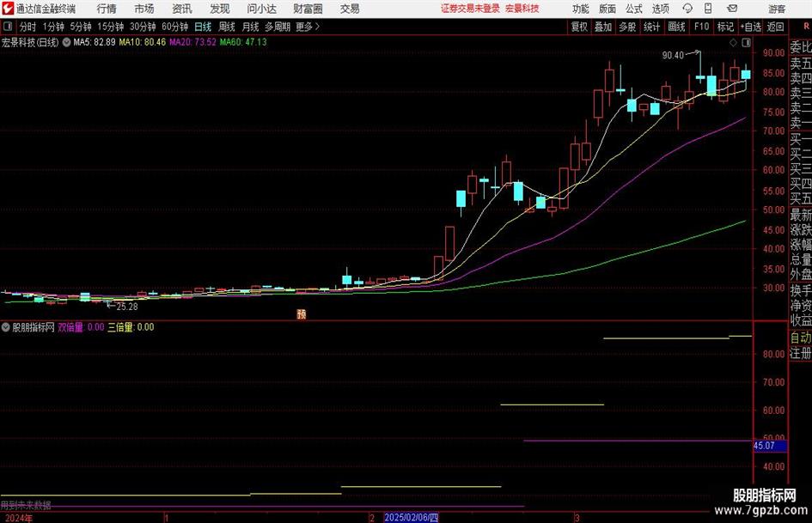812x523 pixels.
Task: Open the 交易 menu
Action: click(x=350, y=9)
